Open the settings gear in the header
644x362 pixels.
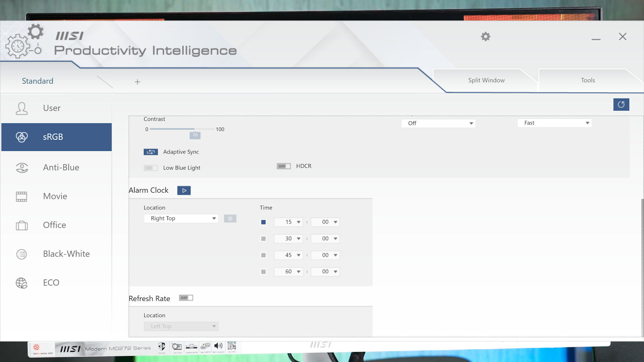click(485, 37)
